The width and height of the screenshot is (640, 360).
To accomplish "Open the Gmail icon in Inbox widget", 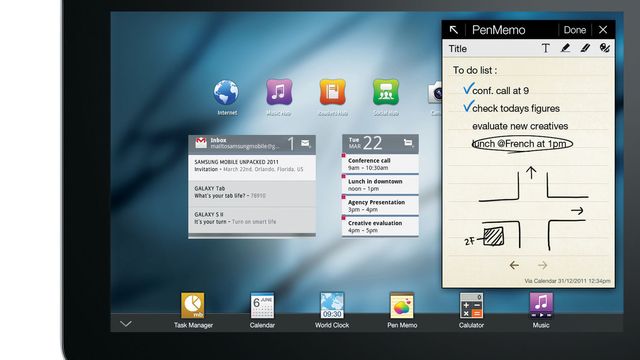I will 201,143.
